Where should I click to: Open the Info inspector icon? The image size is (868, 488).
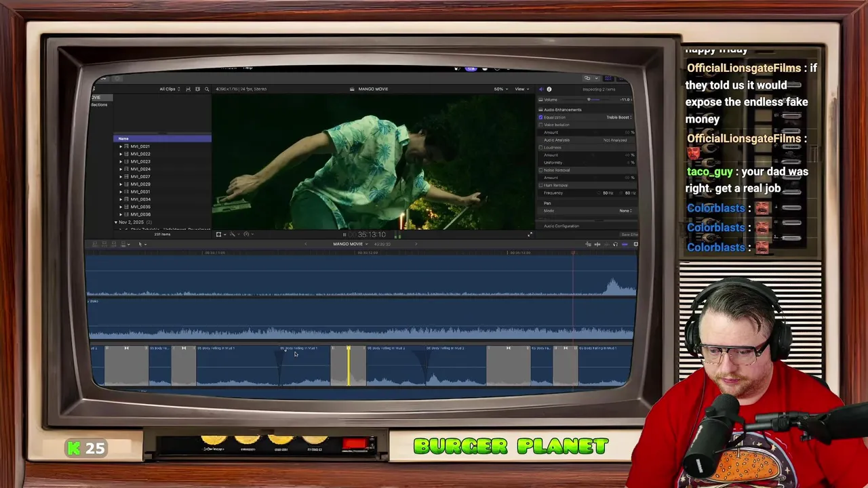(x=549, y=89)
